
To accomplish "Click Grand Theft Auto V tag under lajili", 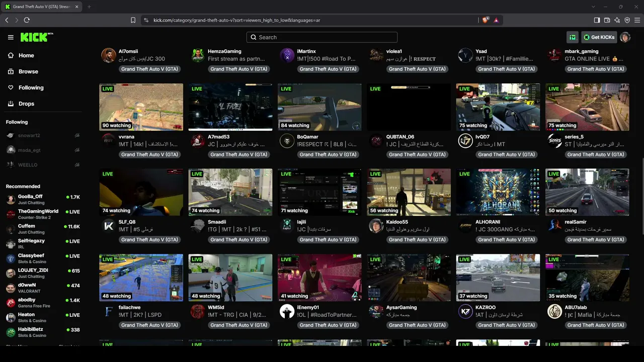I will click(328, 240).
